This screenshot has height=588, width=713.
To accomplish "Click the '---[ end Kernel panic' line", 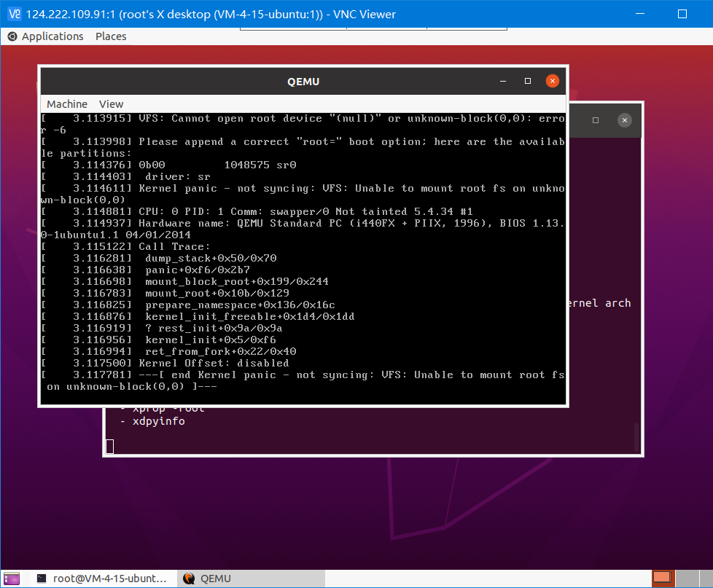I will 303,381.
